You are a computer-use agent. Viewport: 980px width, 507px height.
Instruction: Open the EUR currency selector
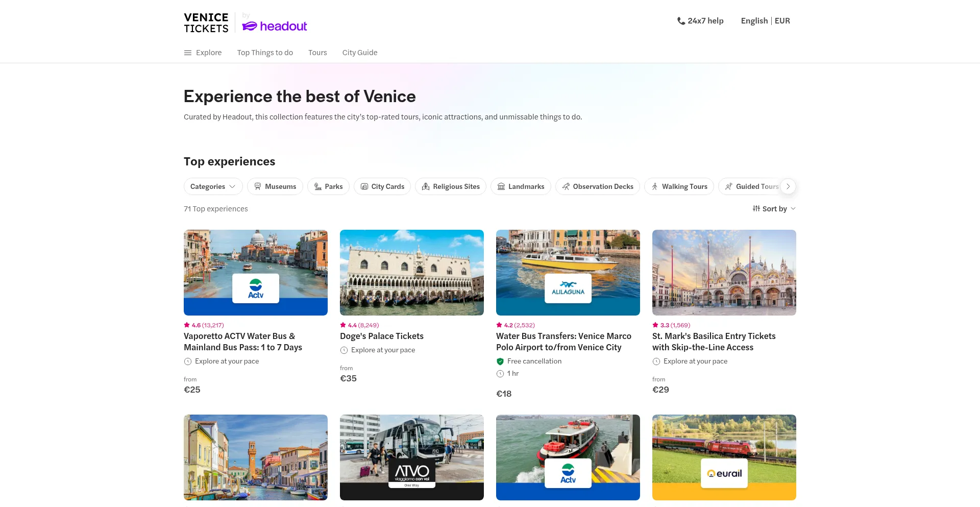tap(782, 21)
